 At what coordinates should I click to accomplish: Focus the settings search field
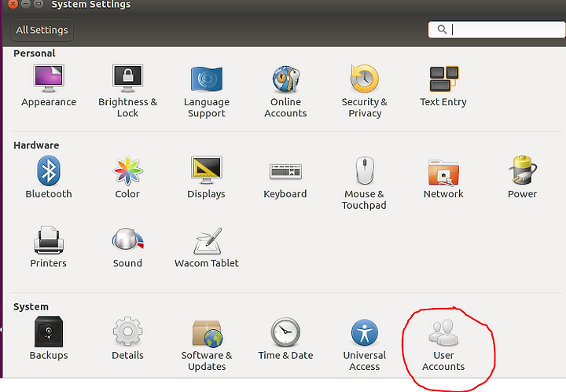497,29
